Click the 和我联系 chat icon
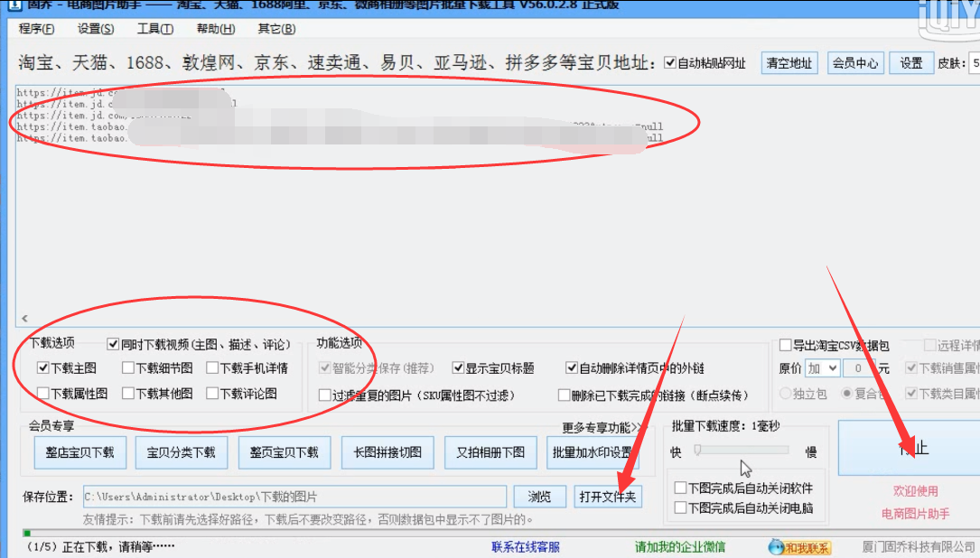The height and width of the screenshot is (558, 980). (799, 547)
